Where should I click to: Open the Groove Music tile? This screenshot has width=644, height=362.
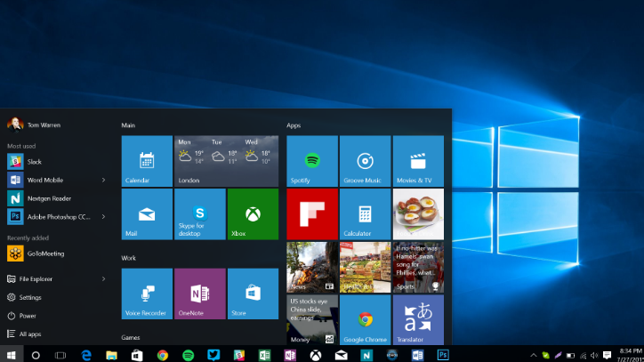(365, 161)
